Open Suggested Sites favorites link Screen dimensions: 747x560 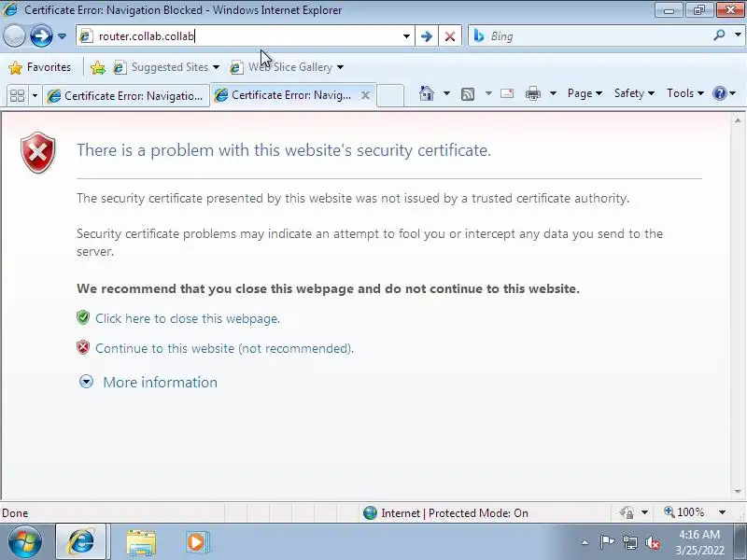[166, 67]
